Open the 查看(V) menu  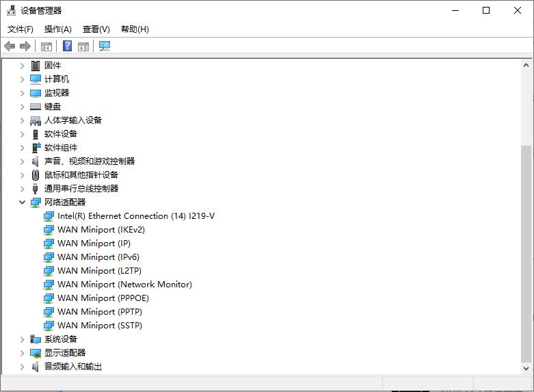(96, 29)
